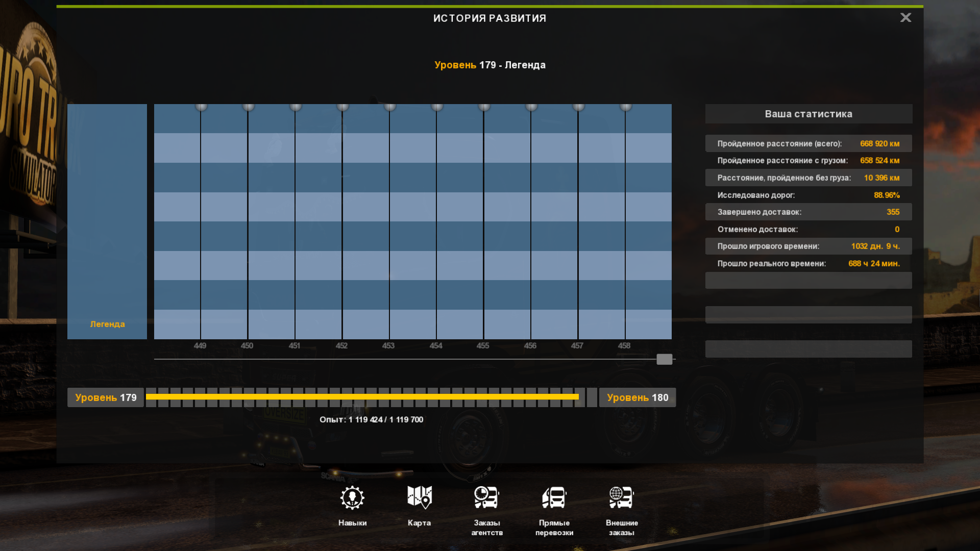Open Внешние заказы external contracts icon
The width and height of the screenshot is (980, 551).
[x=622, y=498]
